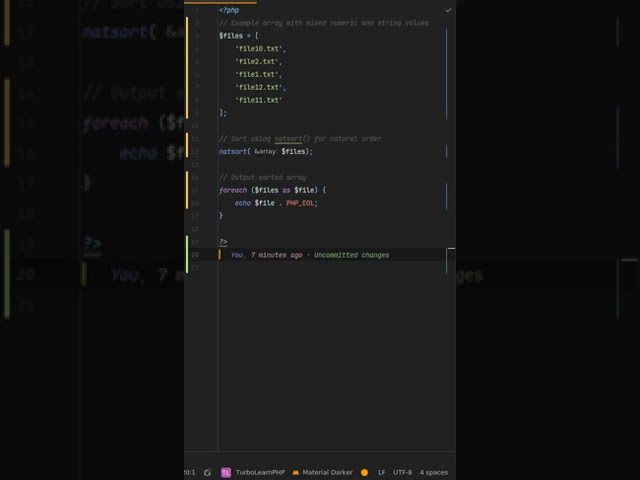Click the green inspection checkmark icon
This screenshot has width=640, height=480.
pos(448,10)
